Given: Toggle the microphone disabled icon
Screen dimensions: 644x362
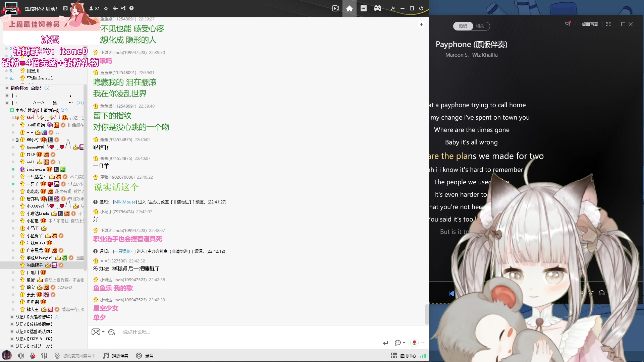Looking at the screenshot, I should pyautogui.click(x=33, y=356).
